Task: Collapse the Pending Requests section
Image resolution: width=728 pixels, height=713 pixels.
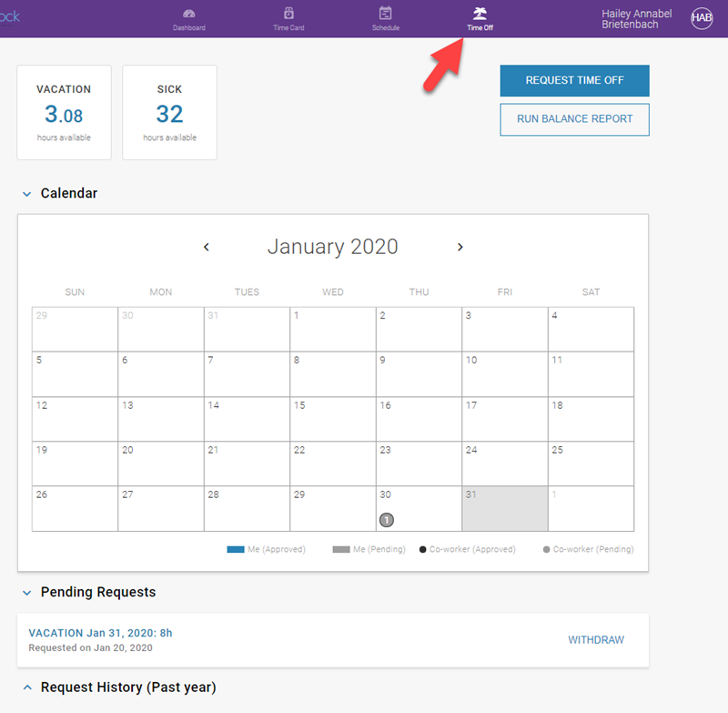Action: coord(25,592)
